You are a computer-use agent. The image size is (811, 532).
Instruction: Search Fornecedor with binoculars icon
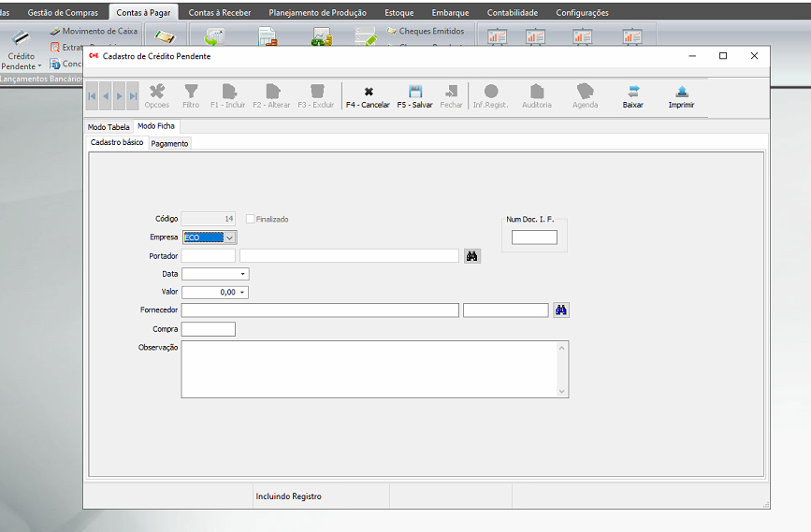pyautogui.click(x=561, y=310)
